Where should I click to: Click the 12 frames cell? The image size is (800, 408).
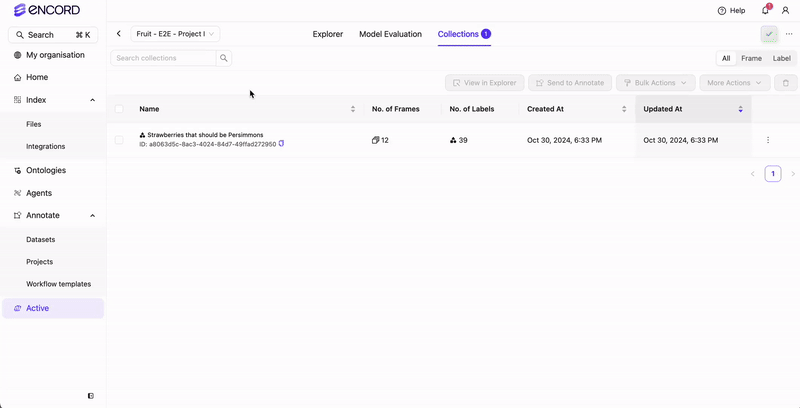[x=380, y=140]
